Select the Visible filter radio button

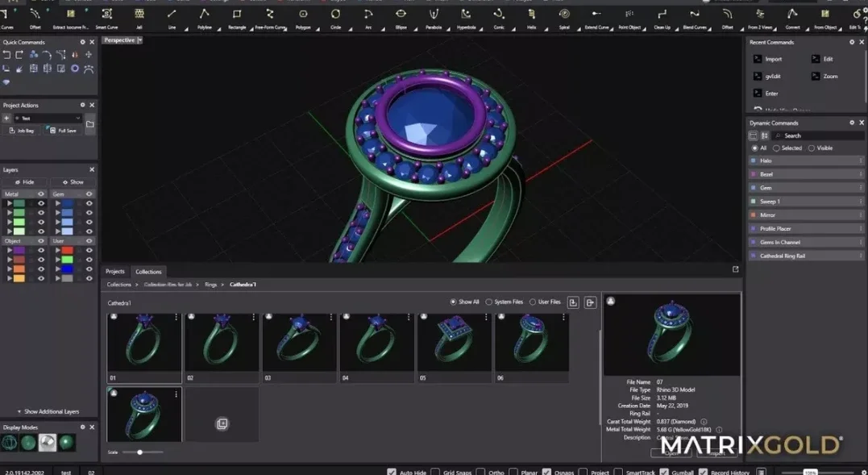(820, 148)
